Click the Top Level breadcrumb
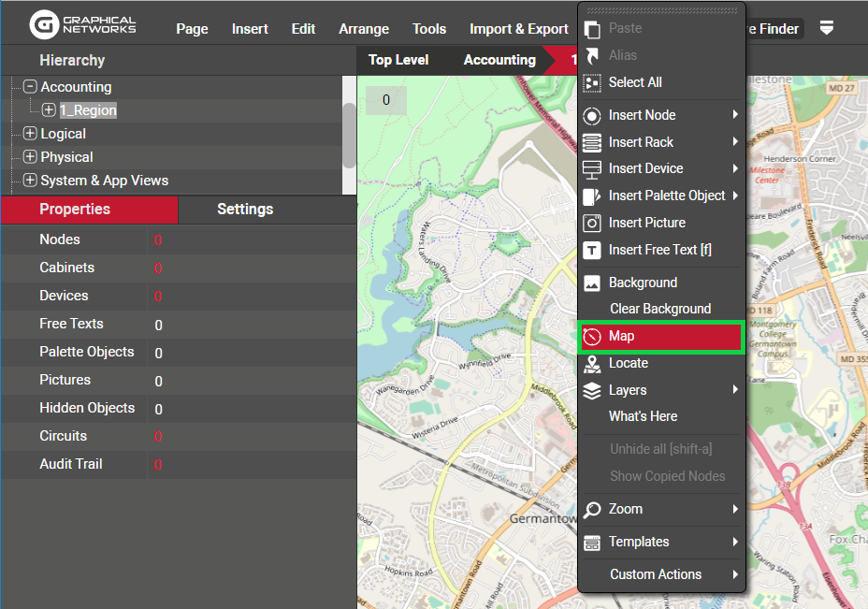The image size is (868, 609). (398, 60)
